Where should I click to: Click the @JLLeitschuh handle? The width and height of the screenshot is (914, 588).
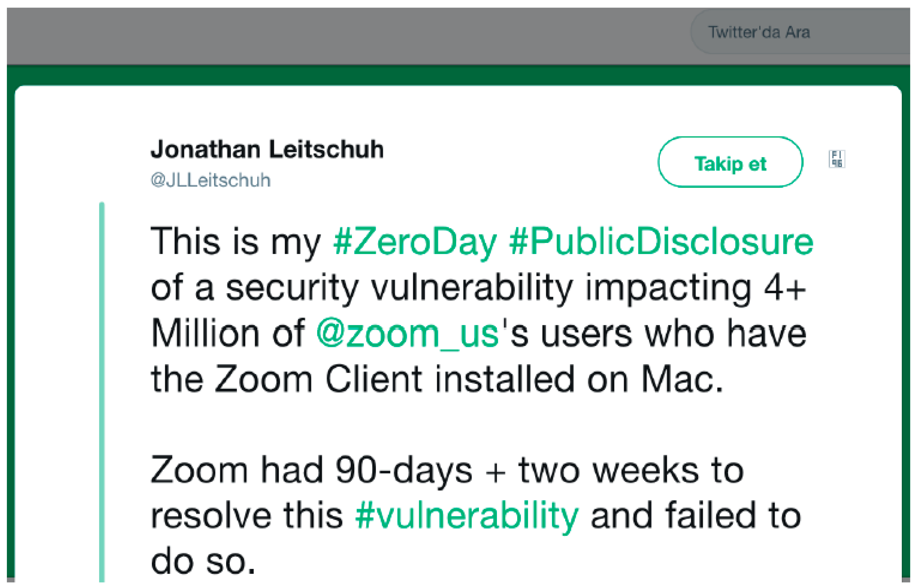tap(210, 180)
